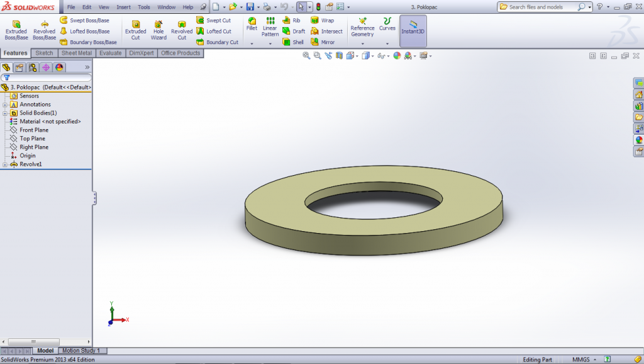Expand the Curves dropdown arrow
Image resolution: width=644 pixels, height=364 pixels.
click(x=387, y=43)
